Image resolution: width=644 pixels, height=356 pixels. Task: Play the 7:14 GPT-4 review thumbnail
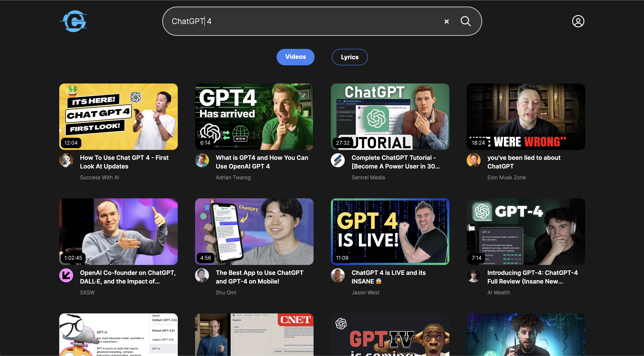point(525,232)
